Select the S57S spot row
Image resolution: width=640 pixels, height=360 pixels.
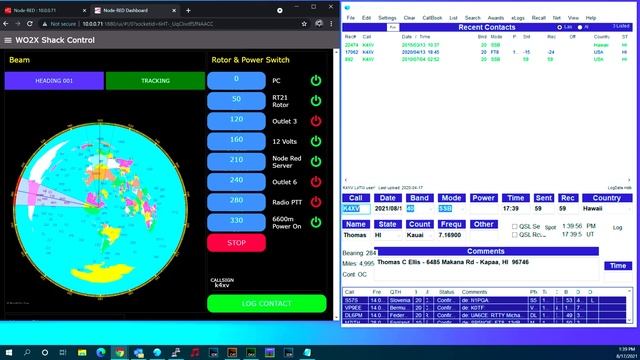tap(485, 300)
